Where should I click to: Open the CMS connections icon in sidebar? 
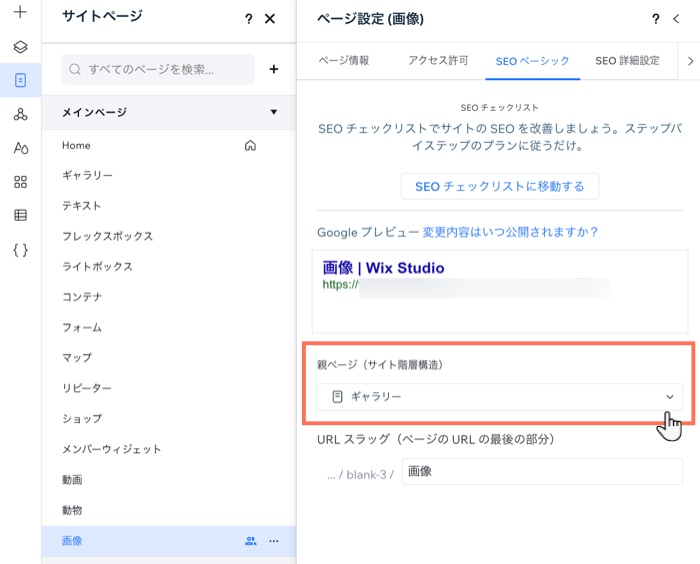point(20,115)
